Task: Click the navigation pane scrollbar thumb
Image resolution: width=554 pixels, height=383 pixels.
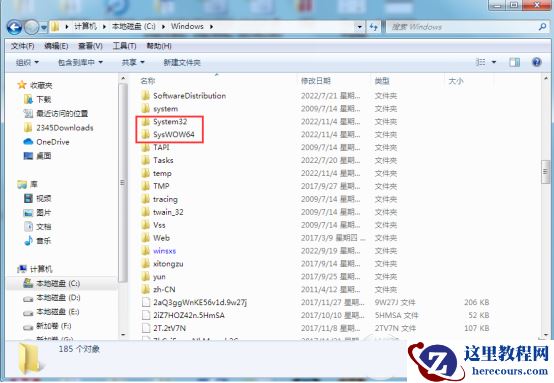Action: pos(123,183)
